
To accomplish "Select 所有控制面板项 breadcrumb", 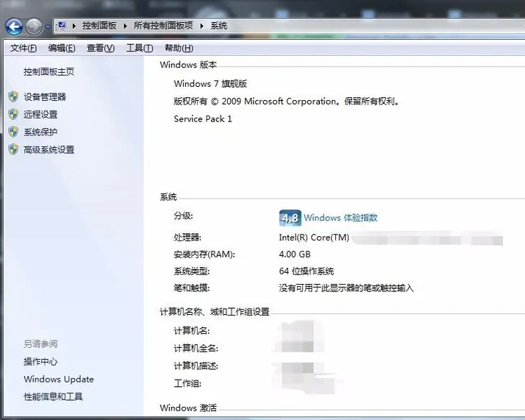I will point(163,26).
